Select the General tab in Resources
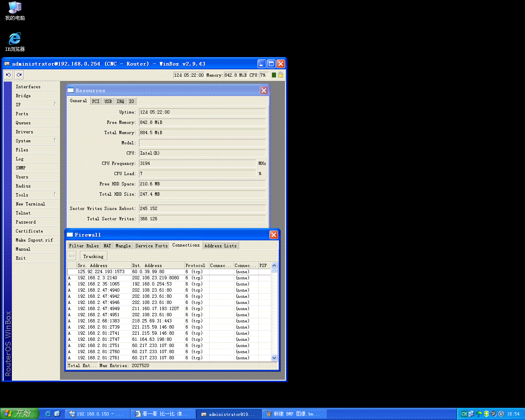525x420 pixels. click(x=78, y=100)
